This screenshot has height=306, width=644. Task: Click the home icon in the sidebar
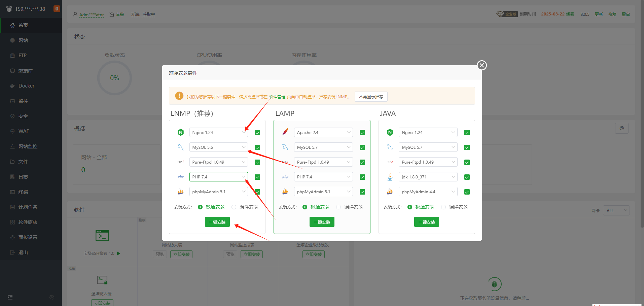12,25
